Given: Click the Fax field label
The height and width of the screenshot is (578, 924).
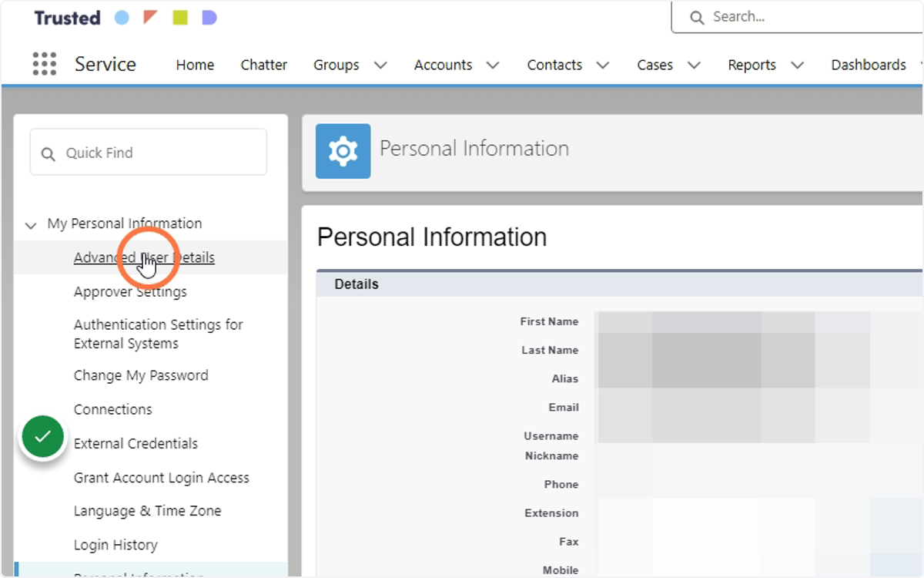Looking at the screenshot, I should (569, 541).
